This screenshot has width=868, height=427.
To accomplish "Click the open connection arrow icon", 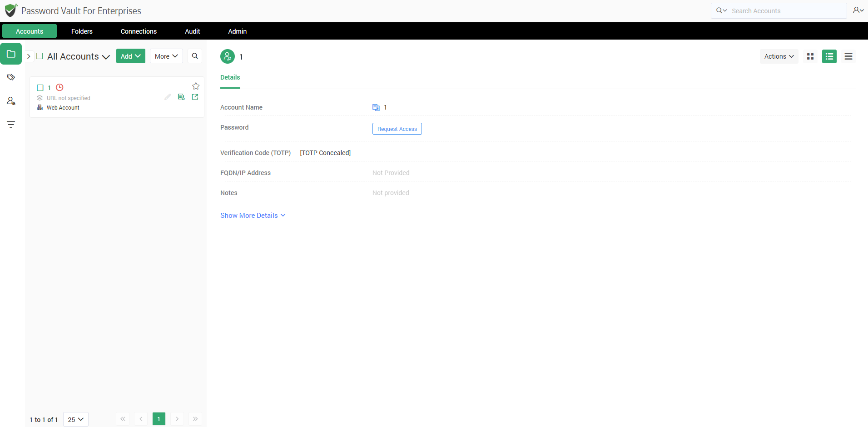I will point(195,97).
